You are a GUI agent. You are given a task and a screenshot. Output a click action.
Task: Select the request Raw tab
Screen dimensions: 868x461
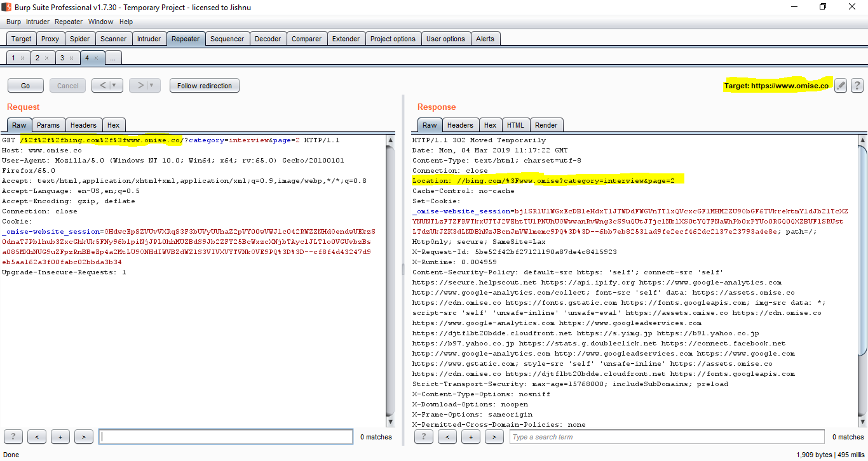[x=19, y=125]
